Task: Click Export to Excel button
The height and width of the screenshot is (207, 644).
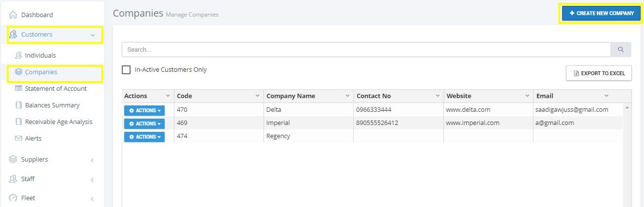Action: click(599, 73)
